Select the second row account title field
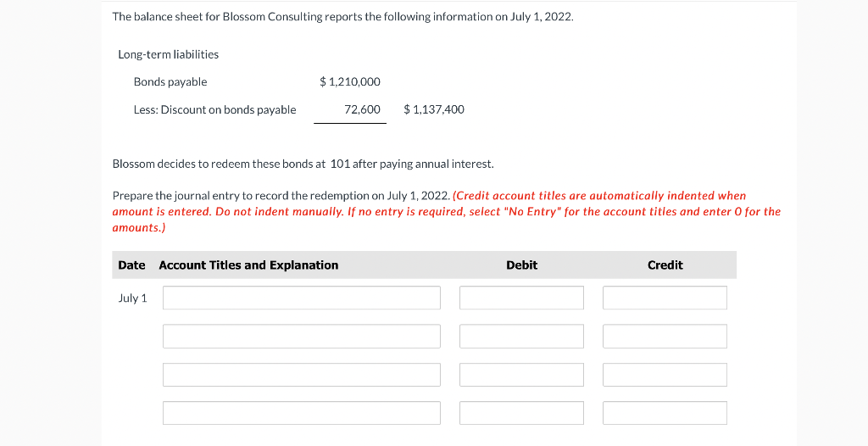This screenshot has height=446, width=868. tap(302, 336)
